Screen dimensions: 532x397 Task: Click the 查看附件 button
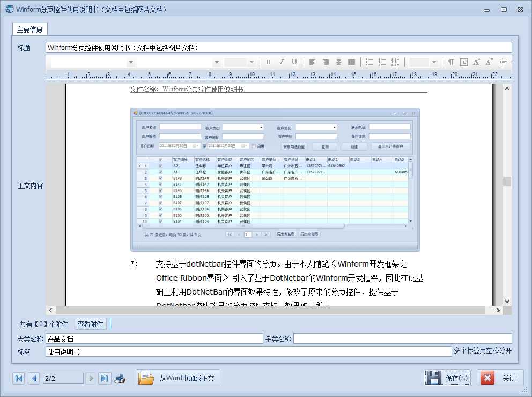click(90, 324)
